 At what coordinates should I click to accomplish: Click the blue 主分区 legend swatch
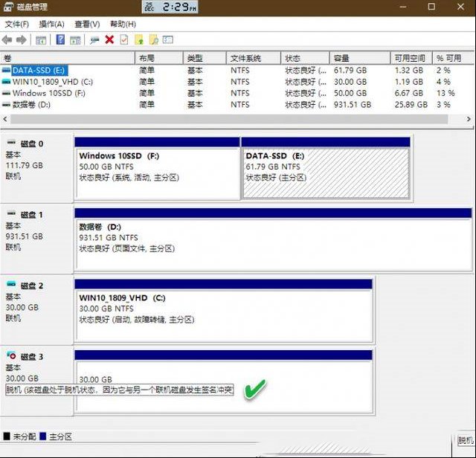pos(43,436)
